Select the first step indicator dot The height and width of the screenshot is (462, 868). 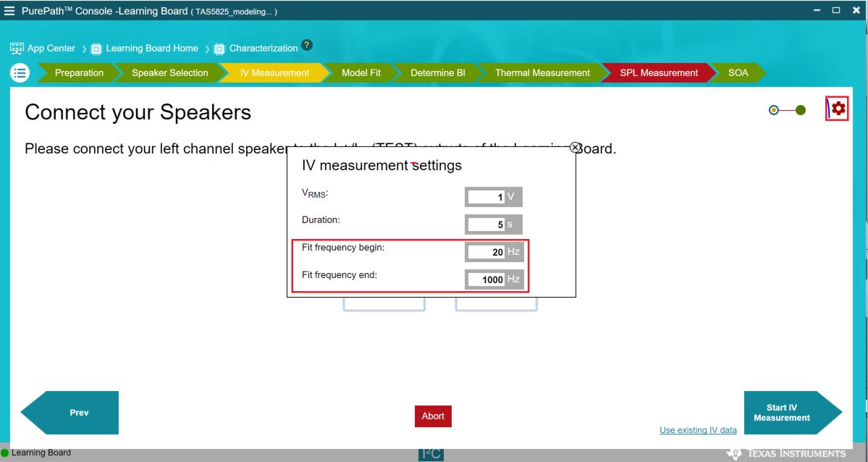pyautogui.click(x=774, y=110)
